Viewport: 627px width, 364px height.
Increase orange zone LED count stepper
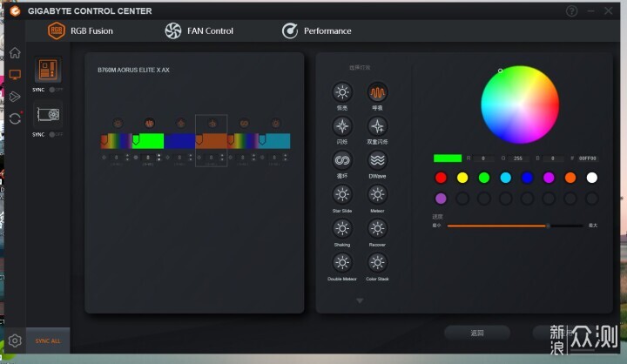coord(222,155)
